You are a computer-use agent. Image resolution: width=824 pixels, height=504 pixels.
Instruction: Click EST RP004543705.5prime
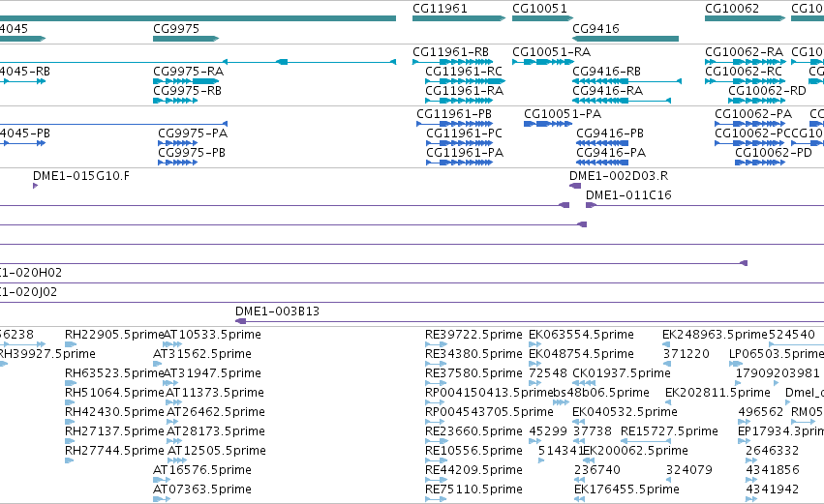pos(436,422)
